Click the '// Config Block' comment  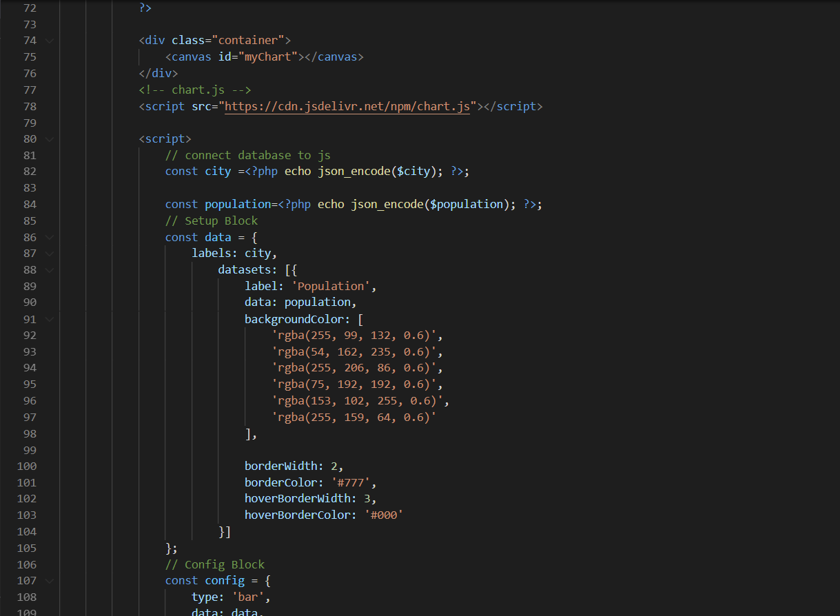coord(215,564)
